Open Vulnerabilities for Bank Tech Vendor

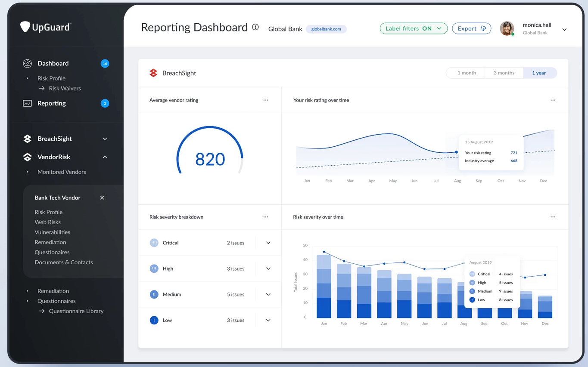(x=52, y=232)
